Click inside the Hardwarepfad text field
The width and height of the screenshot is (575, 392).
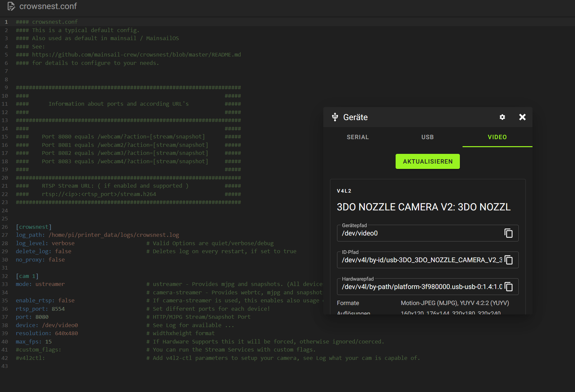click(418, 287)
